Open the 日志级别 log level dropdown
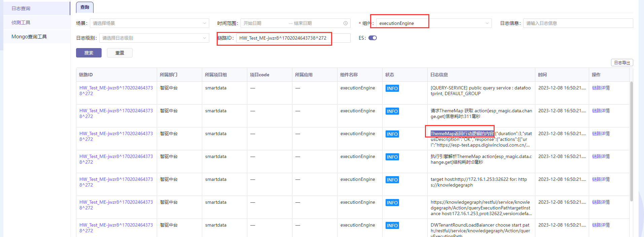Screen dimensions: 644x237 pos(154,38)
